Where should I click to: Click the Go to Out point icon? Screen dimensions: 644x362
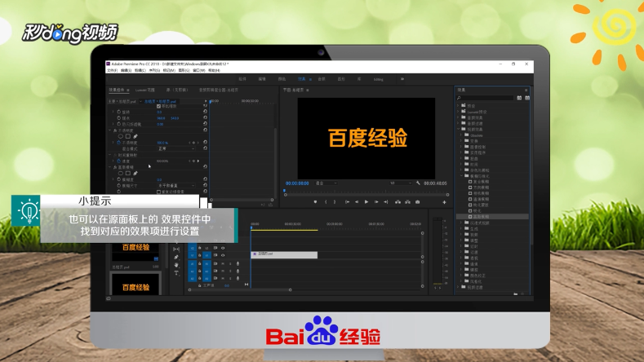coord(385,202)
